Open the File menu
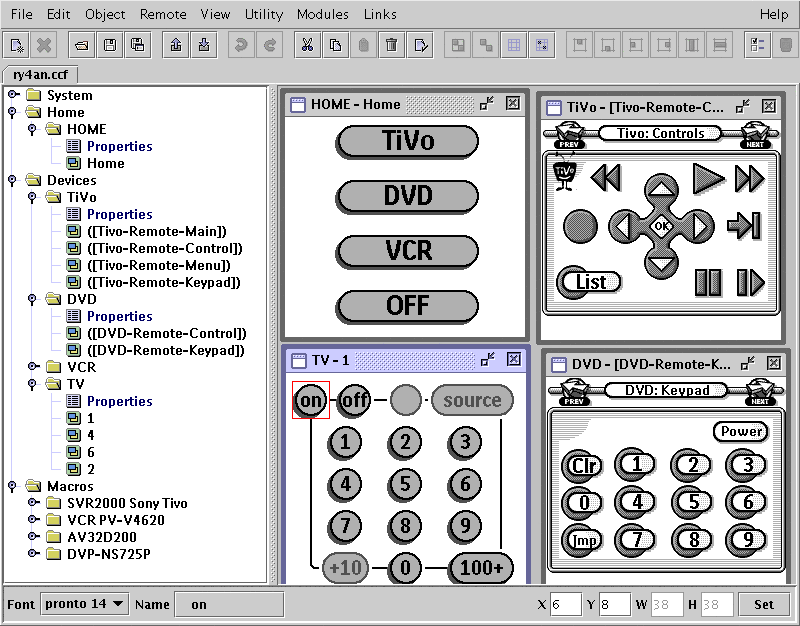 point(22,14)
